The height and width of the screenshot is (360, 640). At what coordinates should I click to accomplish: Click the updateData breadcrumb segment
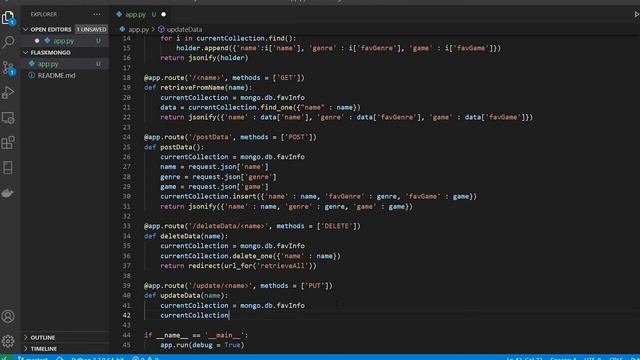[x=184, y=29]
